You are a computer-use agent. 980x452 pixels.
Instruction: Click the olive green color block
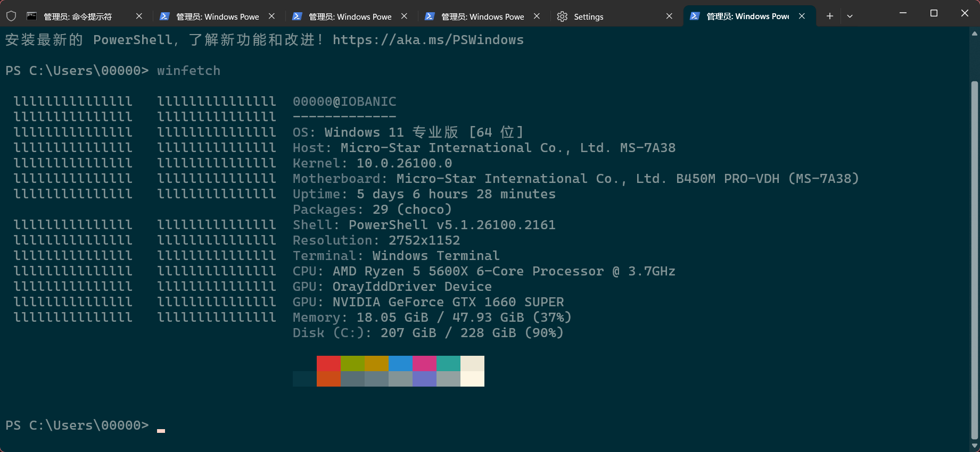pos(352,364)
